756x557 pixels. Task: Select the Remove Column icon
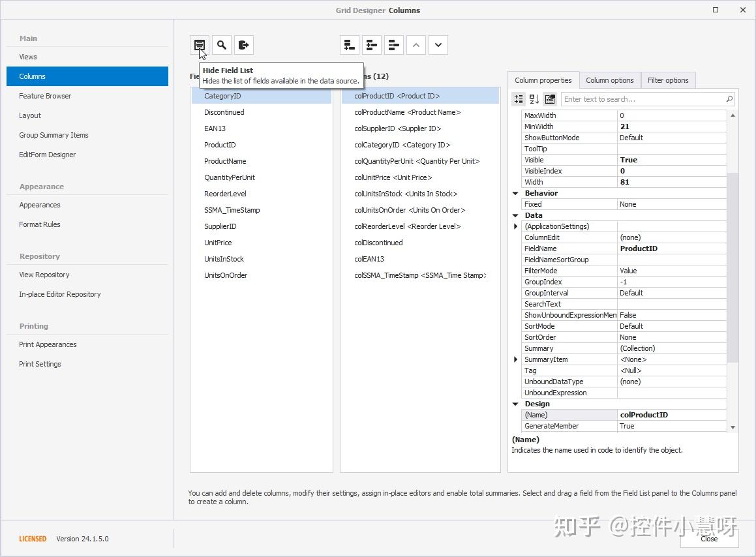[x=393, y=45]
